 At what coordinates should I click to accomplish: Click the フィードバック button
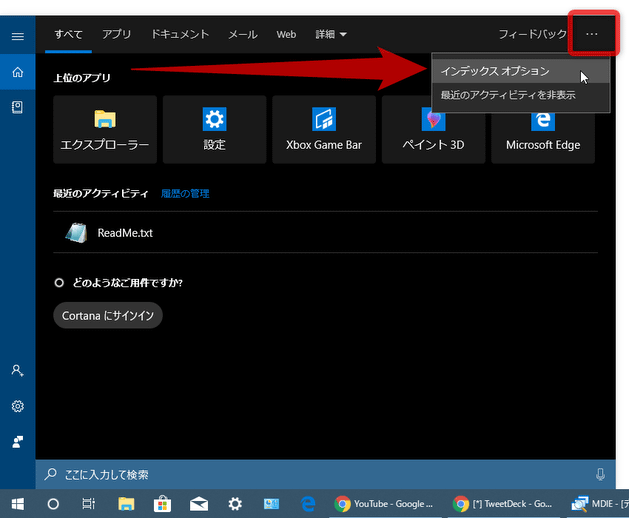click(532, 35)
